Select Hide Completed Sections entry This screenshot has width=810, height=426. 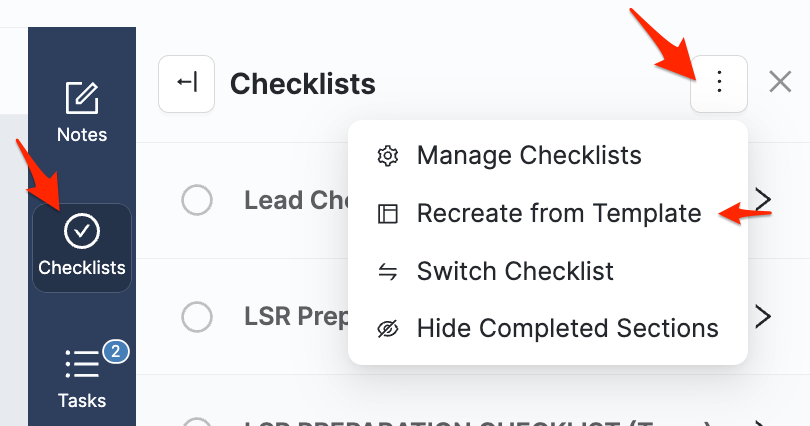pyautogui.click(x=567, y=329)
